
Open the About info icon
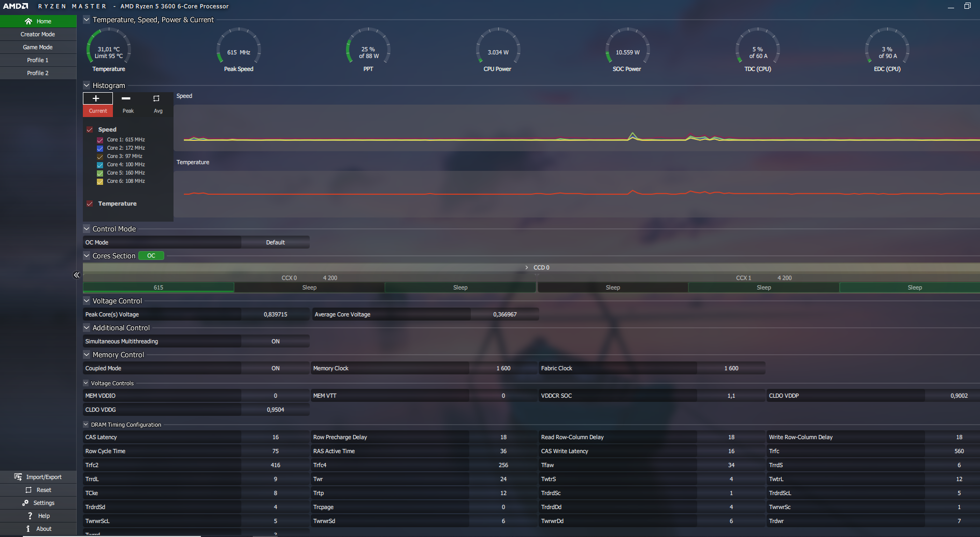(28, 529)
